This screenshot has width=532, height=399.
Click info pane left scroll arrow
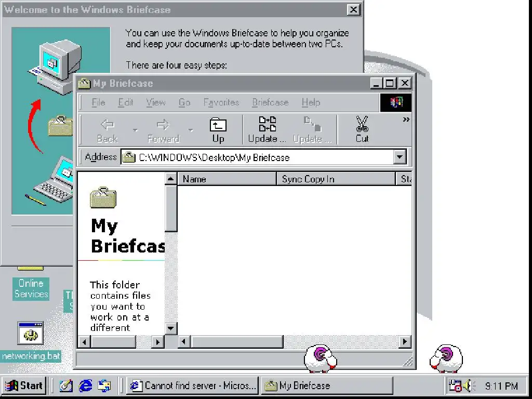pyautogui.click(x=84, y=342)
